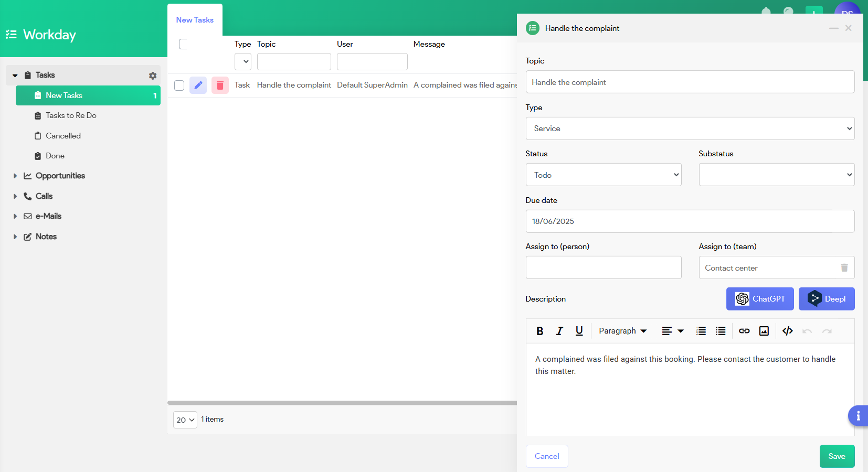This screenshot has height=472, width=868.
Task: Insert an image in the description
Action: click(764, 331)
